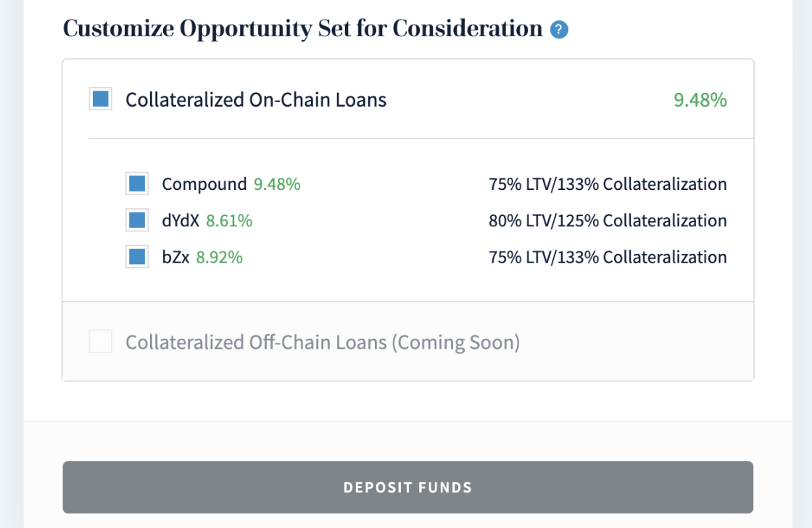Click the Compound 9.48% rate
Image resolution: width=812 pixels, height=528 pixels.
[x=277, y=184]
